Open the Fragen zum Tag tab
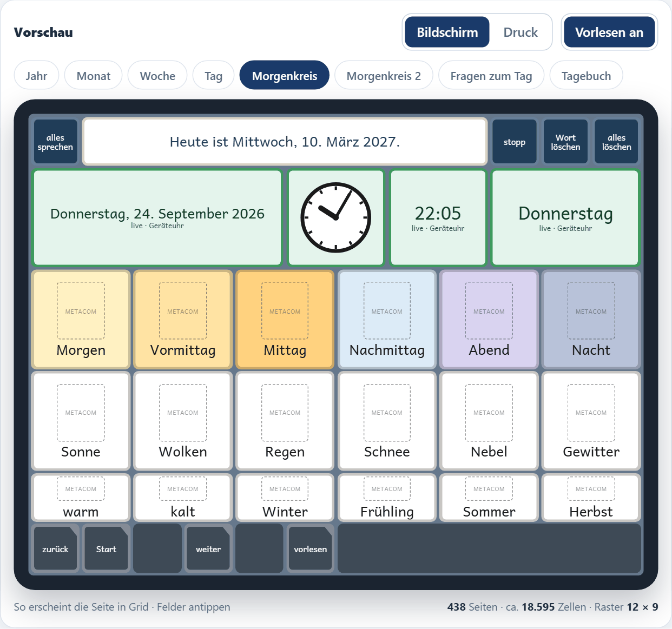The height and width of the screenshot is (629, 672). point(491,76)
